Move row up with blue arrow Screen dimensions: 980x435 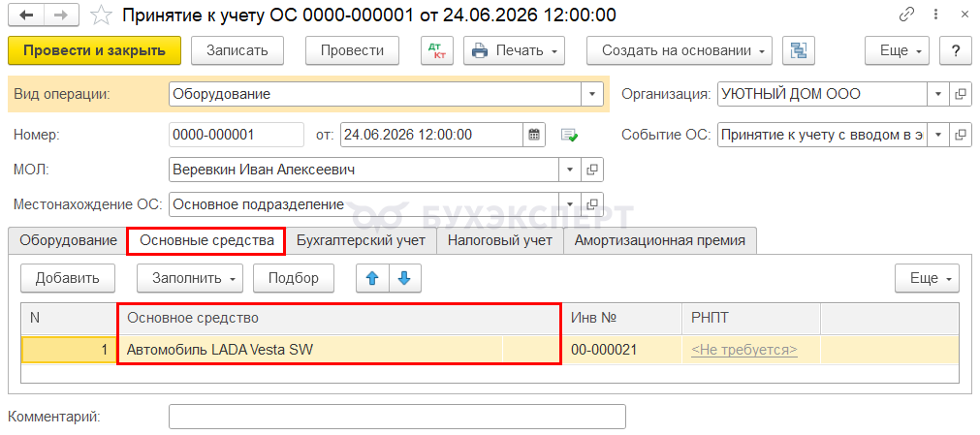pyautogui.click(x=373, y=278)
